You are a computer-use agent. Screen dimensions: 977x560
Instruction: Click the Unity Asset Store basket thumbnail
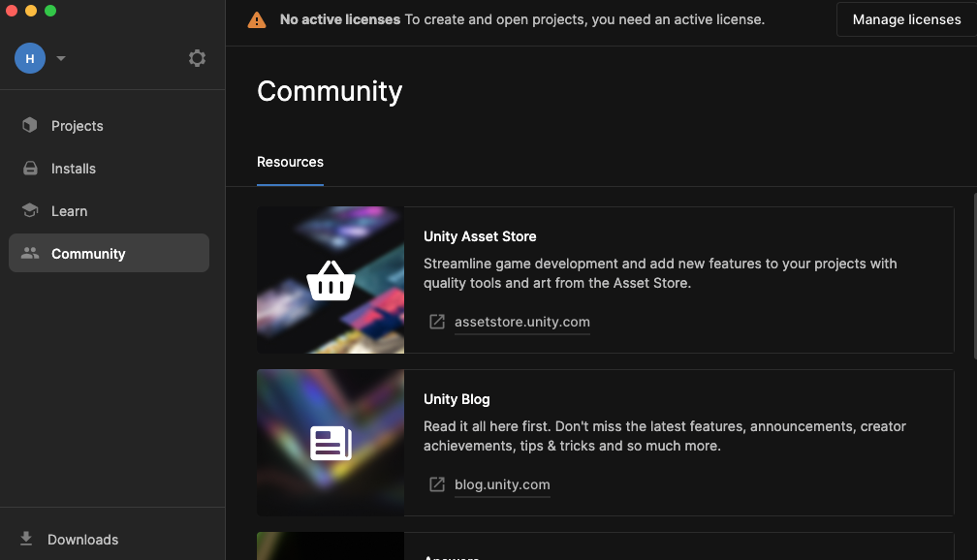coord(331,280)
